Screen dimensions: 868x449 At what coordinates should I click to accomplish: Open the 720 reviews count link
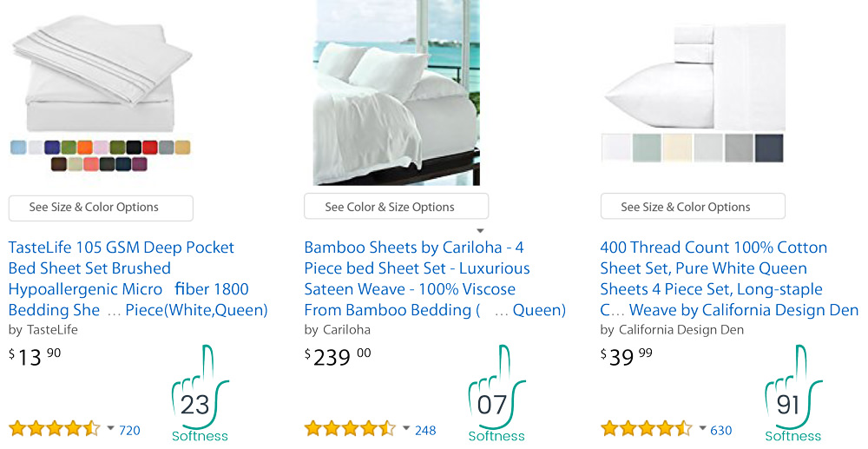point(129,430)
